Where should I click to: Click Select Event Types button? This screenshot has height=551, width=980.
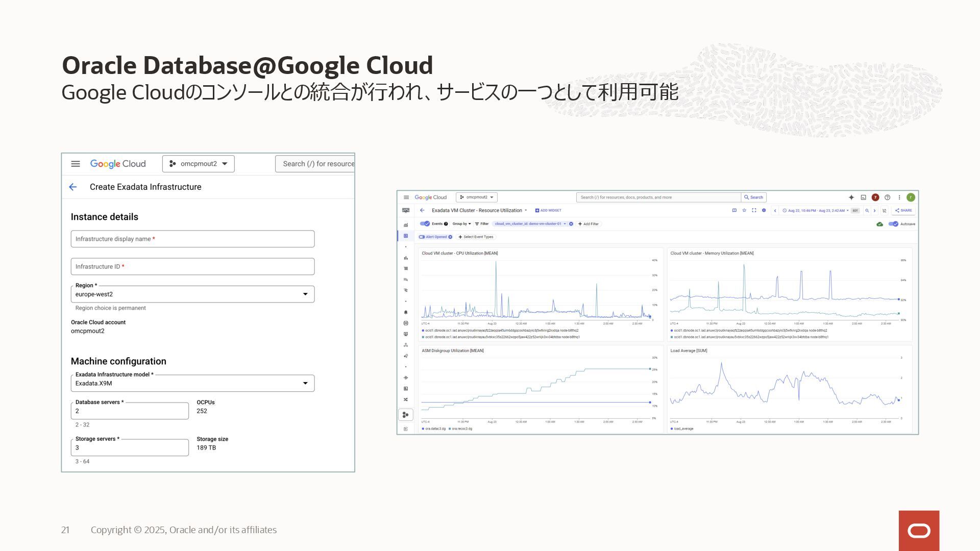tap(476, 237)
